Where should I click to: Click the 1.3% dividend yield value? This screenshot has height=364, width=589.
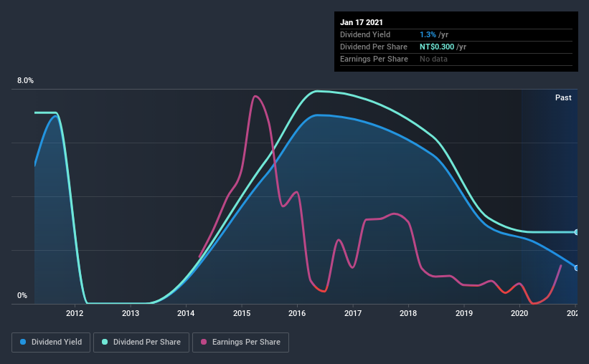(428, 34)
